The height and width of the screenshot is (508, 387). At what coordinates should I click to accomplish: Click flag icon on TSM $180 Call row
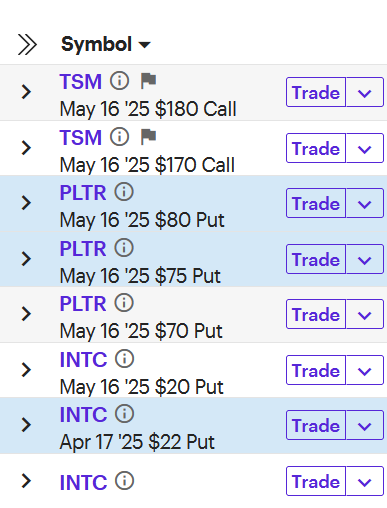[148, 81]
